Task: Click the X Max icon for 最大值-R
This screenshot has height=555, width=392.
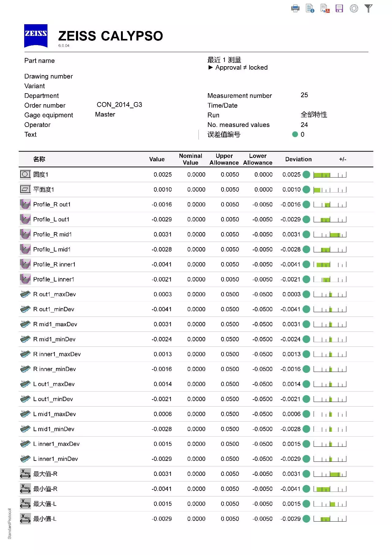Action: [x=25, y=474]
